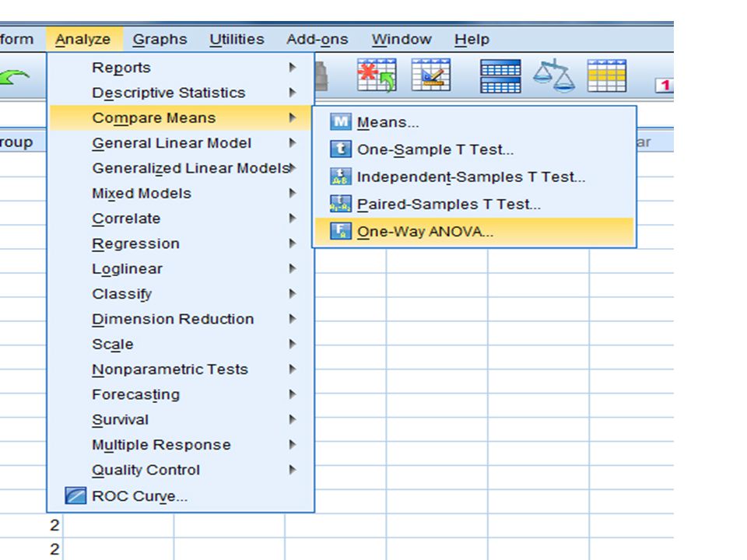Expand the Classify submenu
This screenshot has height=560, width=747.
[181, 294]
